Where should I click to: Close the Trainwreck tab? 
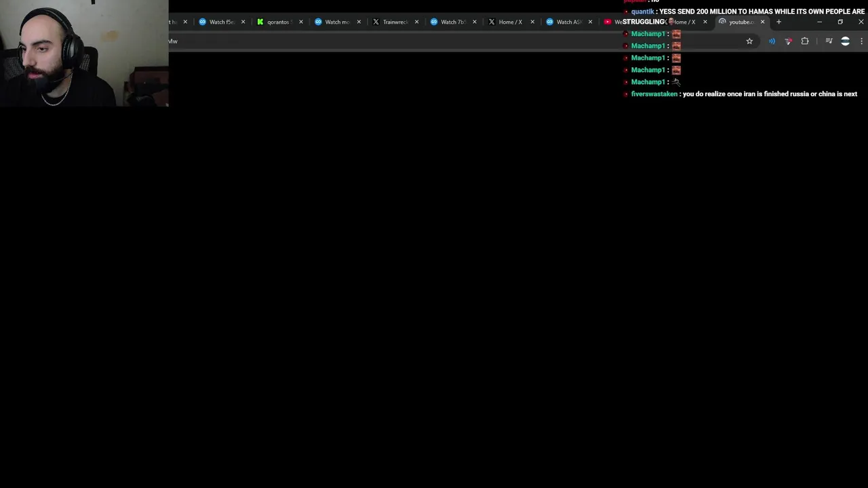click(x=416, y=22)
